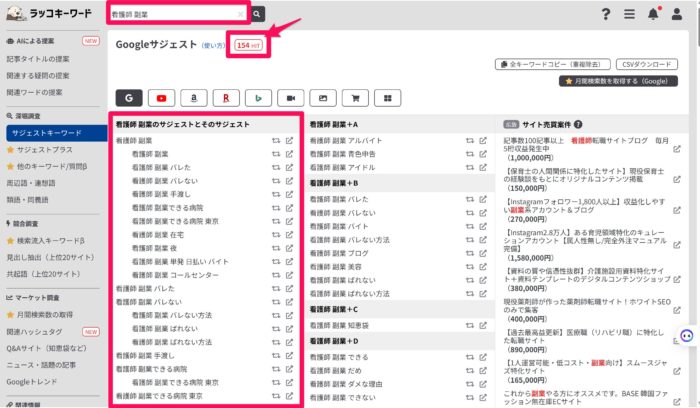Select the four-square grid source icon
Image resolution: width=700 pixels, height=408 pixels.
coord(388,98)
